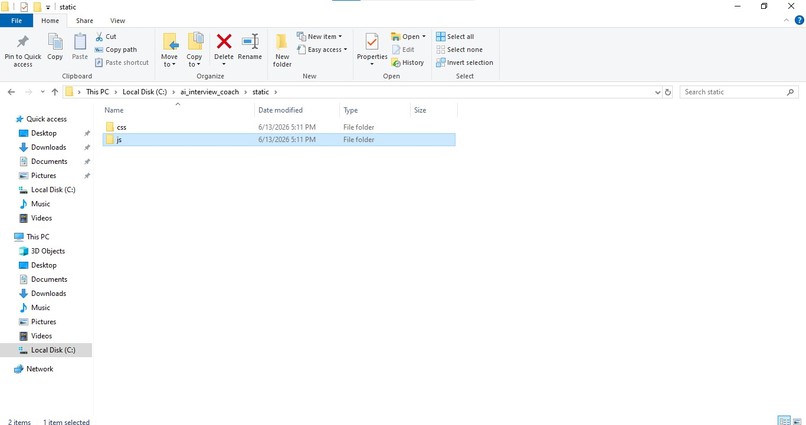The width and height of the screenshot is (806, 425).
Task: Open Downloads under This PC
Action: (48, 293)
